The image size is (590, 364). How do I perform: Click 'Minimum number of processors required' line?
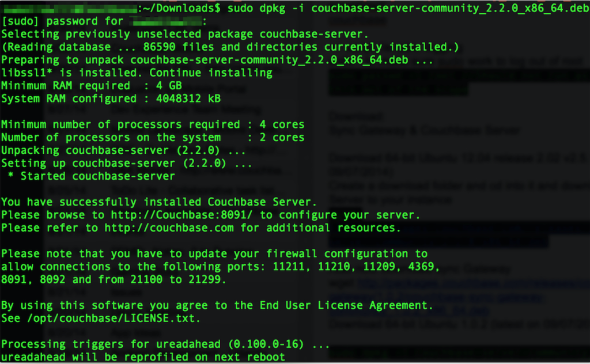(153, 124)
